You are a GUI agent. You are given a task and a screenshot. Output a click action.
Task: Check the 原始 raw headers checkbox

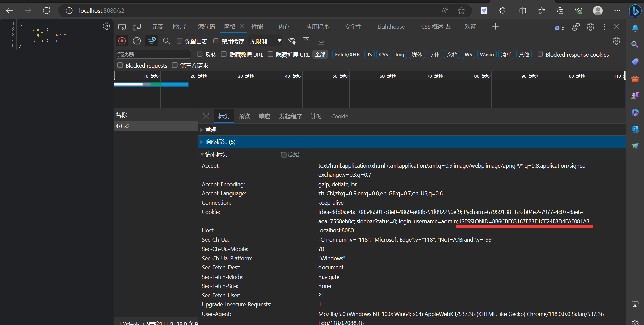(x=284, y=155)
